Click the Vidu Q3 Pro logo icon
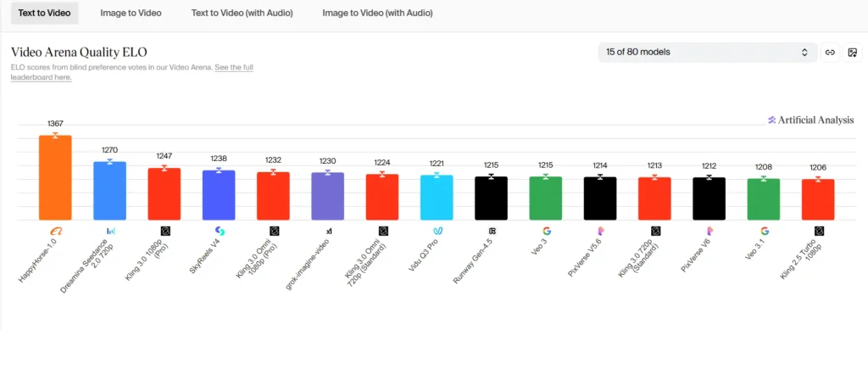 coord(437,231)
